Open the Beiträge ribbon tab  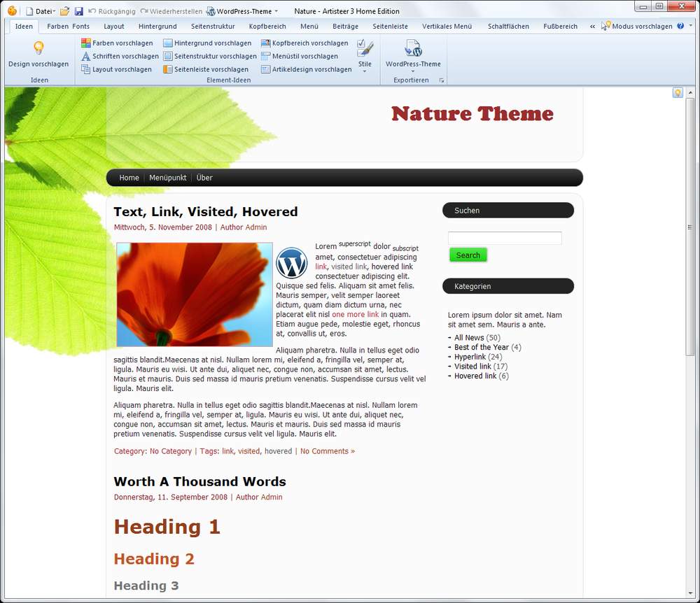click(346, 27)
